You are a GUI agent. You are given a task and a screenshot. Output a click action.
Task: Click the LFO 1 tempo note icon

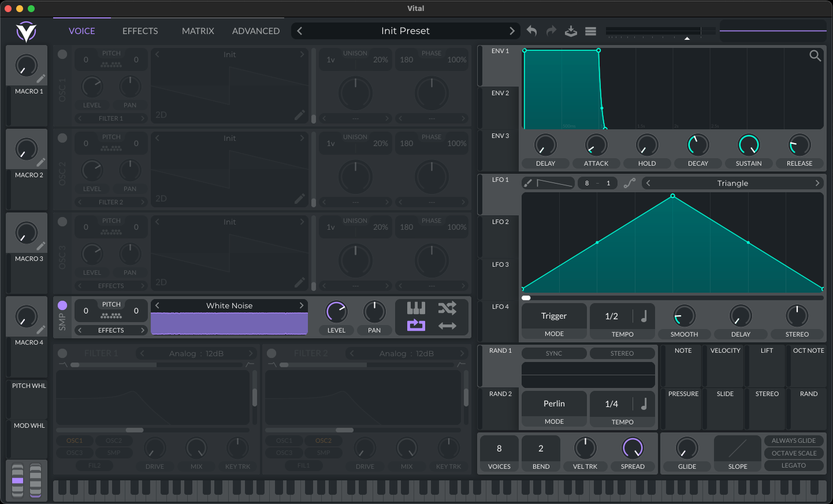click(644, 316)
